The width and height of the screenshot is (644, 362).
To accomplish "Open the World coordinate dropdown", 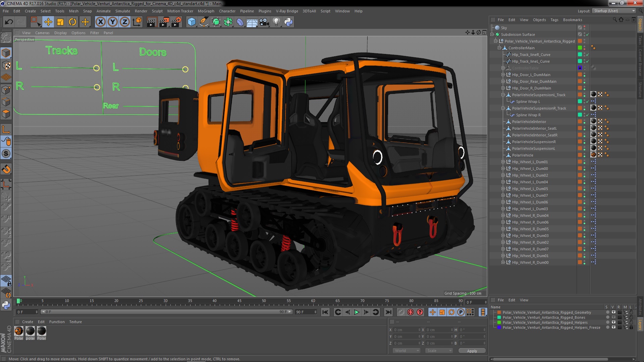I will click(x=406, y=351).
